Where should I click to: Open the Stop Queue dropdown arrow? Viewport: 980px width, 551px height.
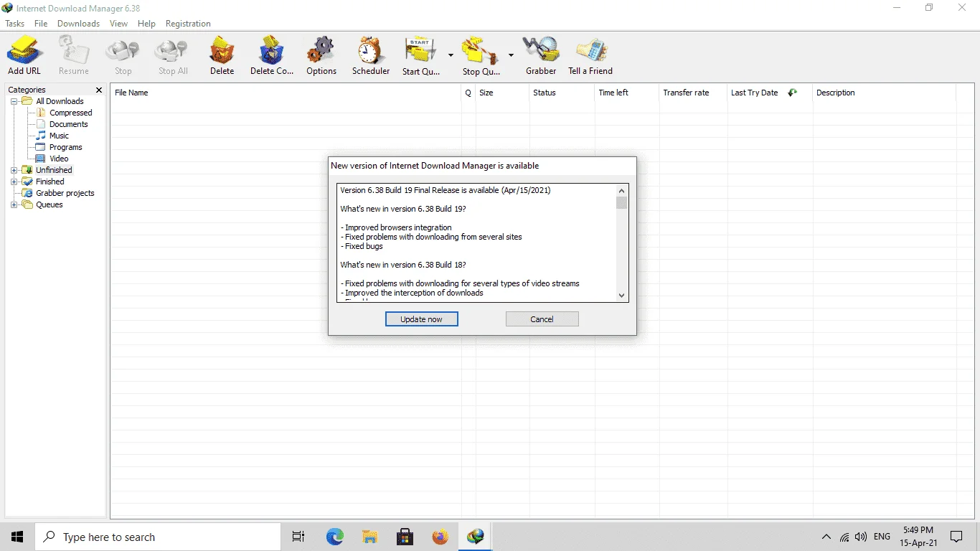tap(511, 55)
